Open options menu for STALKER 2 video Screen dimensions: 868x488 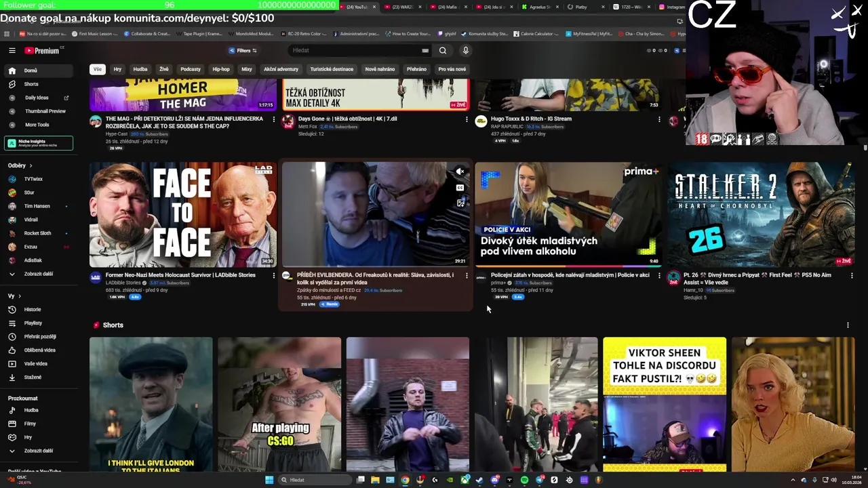pyautogui.click(x=852, y=276)
